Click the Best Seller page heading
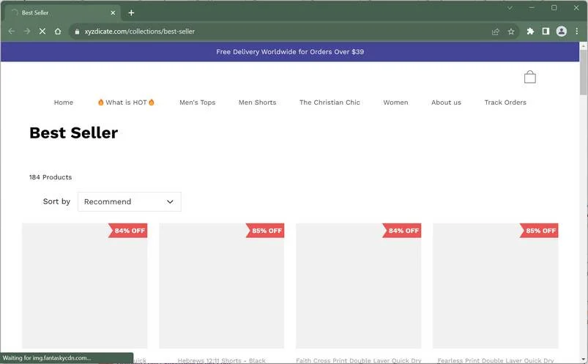This screenshot has width=588, height=364. pos(73,133)
